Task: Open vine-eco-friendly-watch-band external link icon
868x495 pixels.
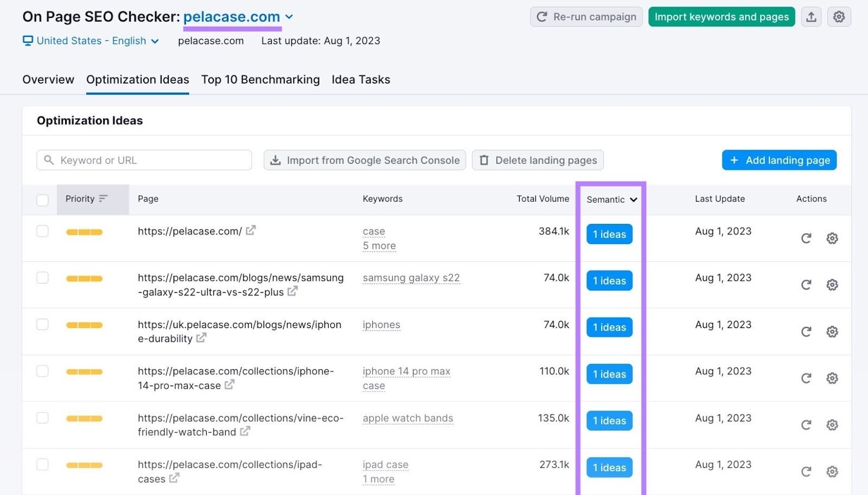Action: 245,431
